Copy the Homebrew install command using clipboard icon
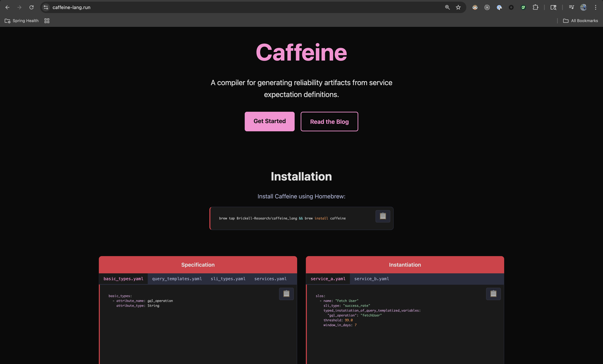Viewport: 603px width, 364px height. point(383,216)
